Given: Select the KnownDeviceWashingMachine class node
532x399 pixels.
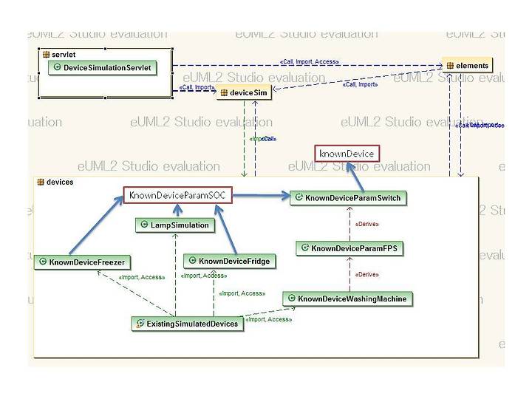Looking at the screenshot, I should pyautogui.click(x=347, y=299).
